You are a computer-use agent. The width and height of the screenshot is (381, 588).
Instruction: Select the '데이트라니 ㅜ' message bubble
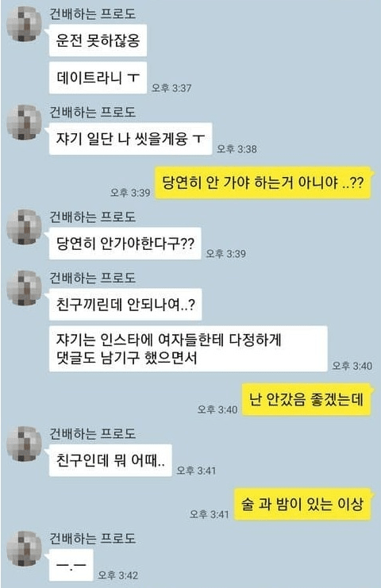[x=98, y=78]
